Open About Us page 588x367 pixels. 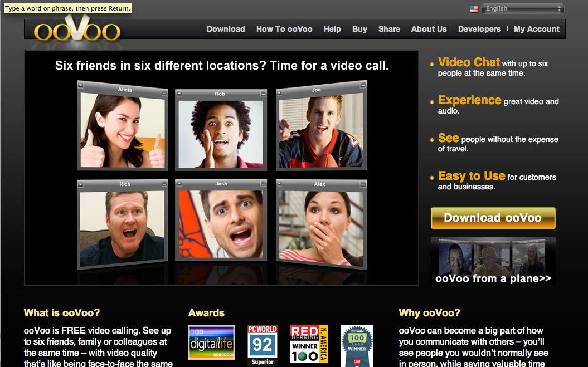pyautogui.click(x=429, y=29)
